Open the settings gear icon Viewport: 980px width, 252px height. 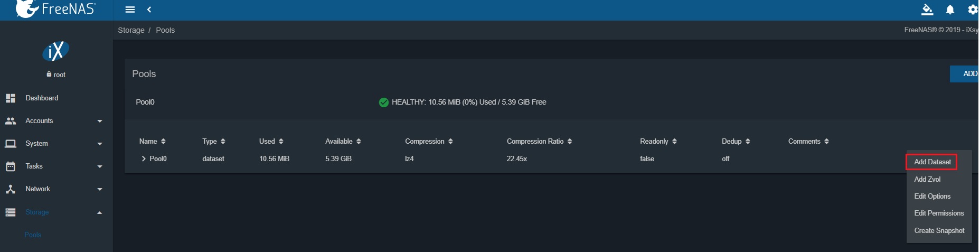972,10
